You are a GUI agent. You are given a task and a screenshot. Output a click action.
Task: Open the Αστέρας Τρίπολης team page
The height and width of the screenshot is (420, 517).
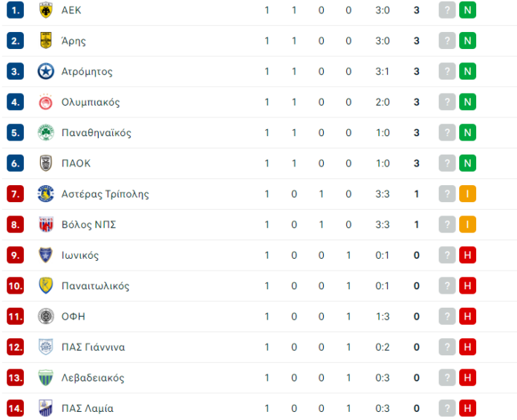pos(105,194)
